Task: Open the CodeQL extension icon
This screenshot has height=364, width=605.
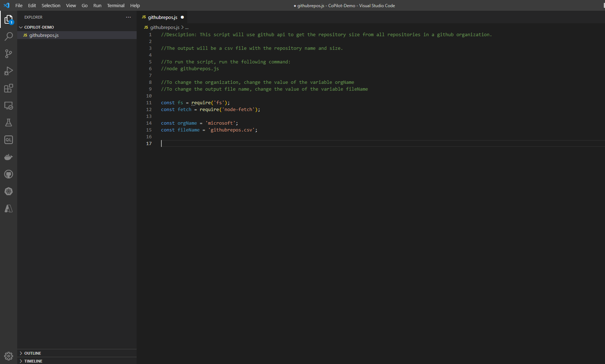Action: pos(9,140)
